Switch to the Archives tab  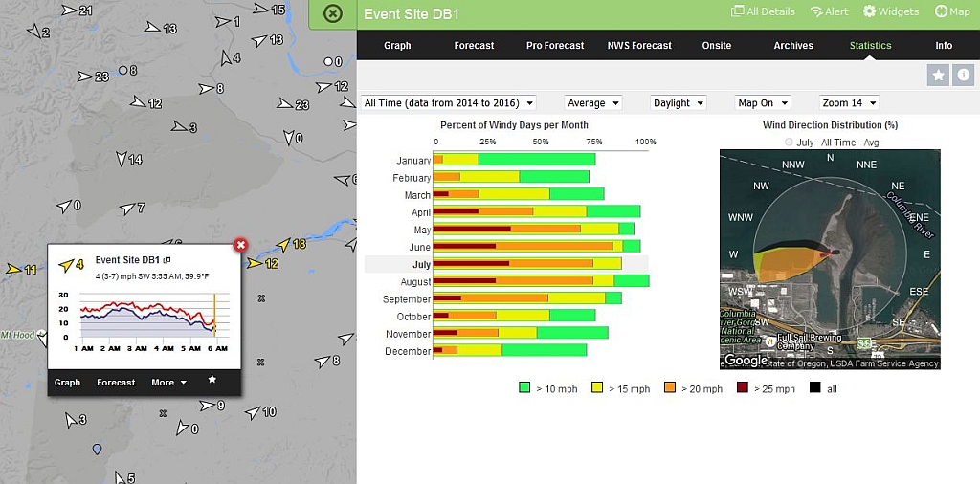pyautogui.click(x=793, y=45)
